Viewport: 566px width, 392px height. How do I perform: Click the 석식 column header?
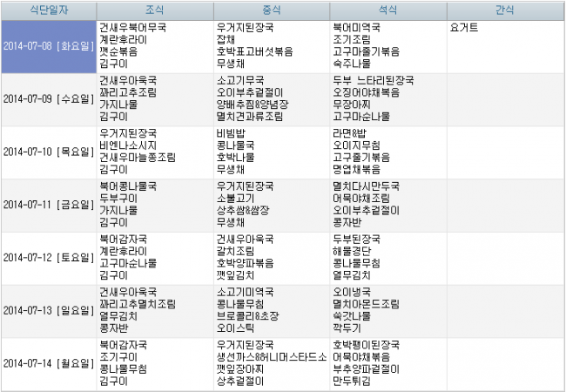click(x=387, y=10)
